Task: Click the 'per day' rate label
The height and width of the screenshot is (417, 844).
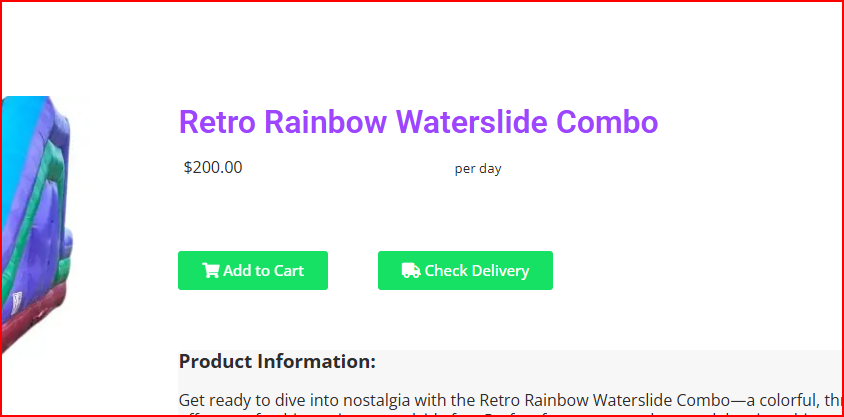Action: [x=478, y=168]
